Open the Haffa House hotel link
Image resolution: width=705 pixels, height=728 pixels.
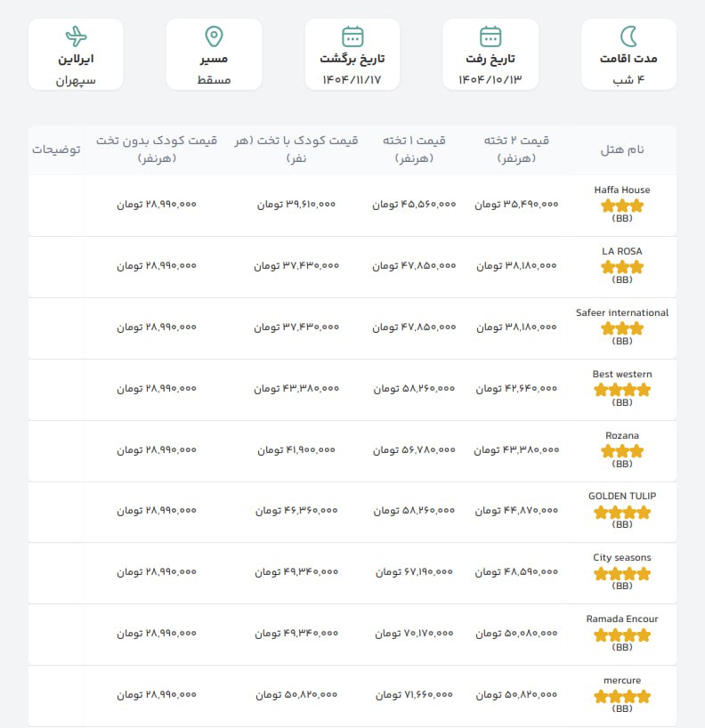[622, 190]
